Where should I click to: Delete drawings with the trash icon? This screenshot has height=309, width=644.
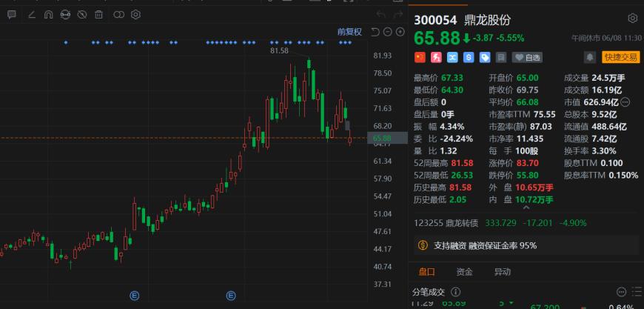(x=98, y=16)
